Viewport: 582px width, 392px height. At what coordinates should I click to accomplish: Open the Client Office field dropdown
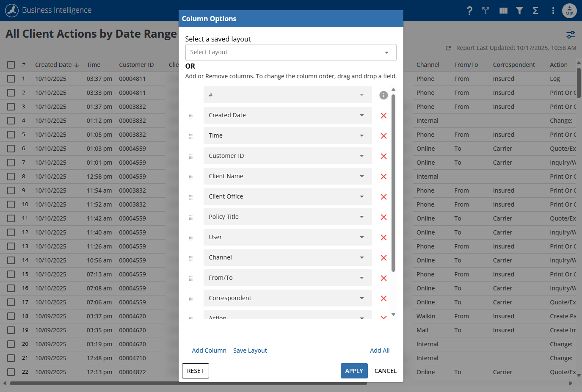click(288, 196)
